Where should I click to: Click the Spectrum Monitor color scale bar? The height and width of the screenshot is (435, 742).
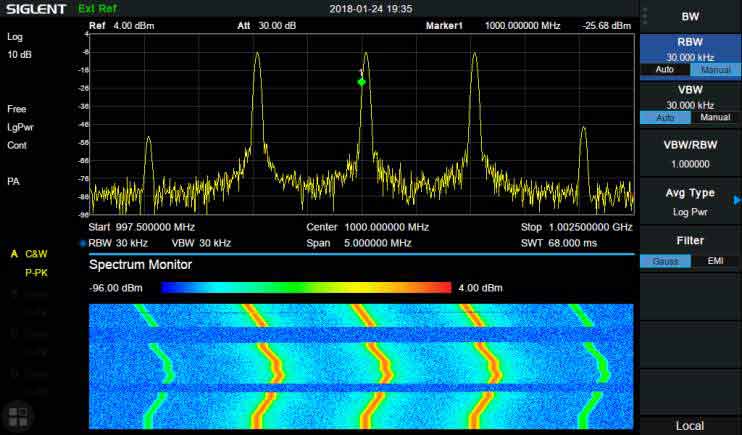305,288
